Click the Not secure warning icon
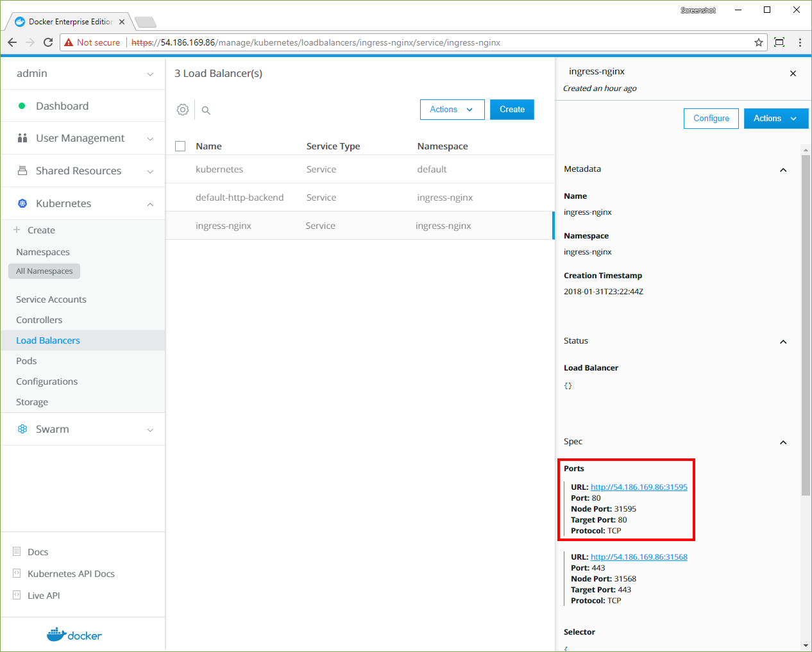The width and height of the screenshot is (812, 652). (69, 42)
